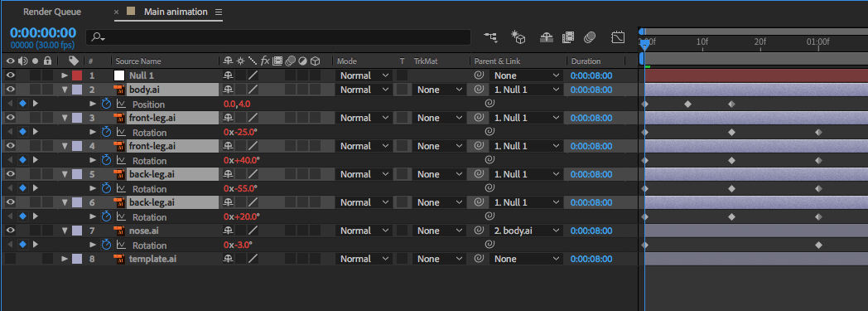The width and height of the screenshot is (868, 311).
Task: Click the red label color of Null 1
Action: (77, 75)
